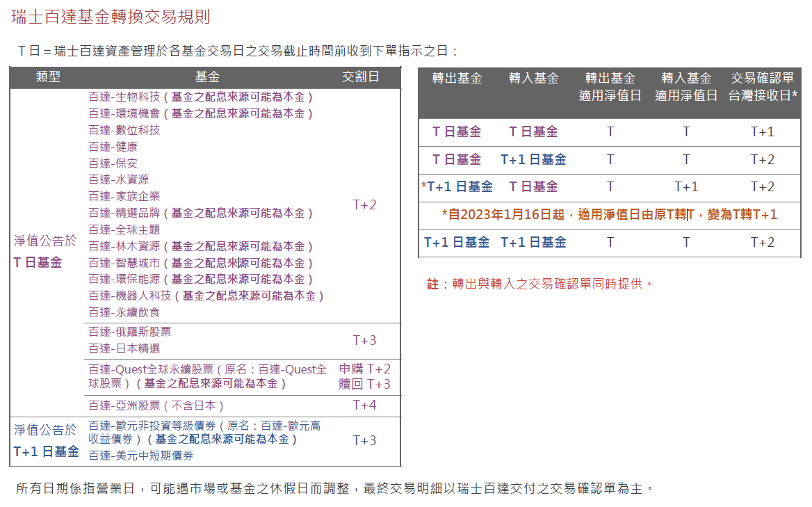Select the 交易確認單台灣接收日 header
Screen dimensions: 812x507
coord(762,87)
